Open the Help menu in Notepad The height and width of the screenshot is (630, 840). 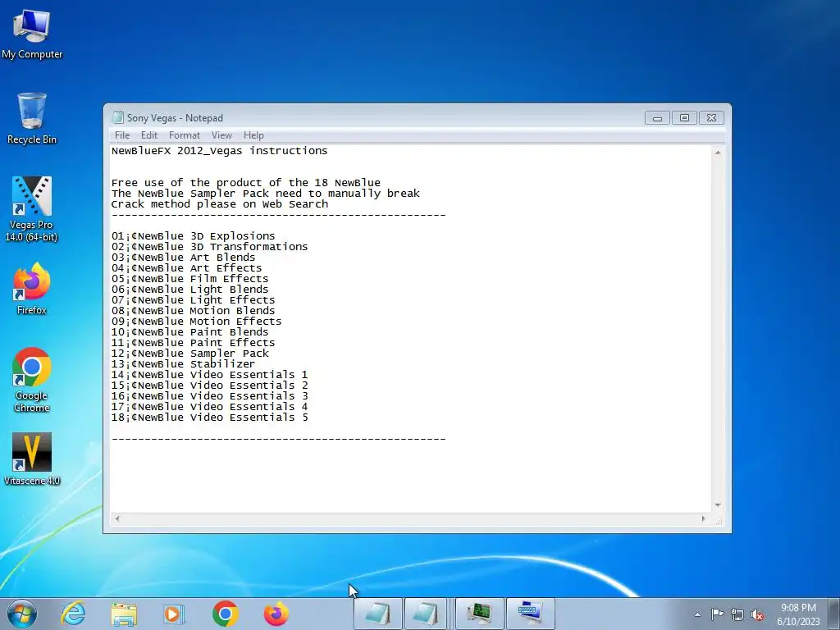253,135
